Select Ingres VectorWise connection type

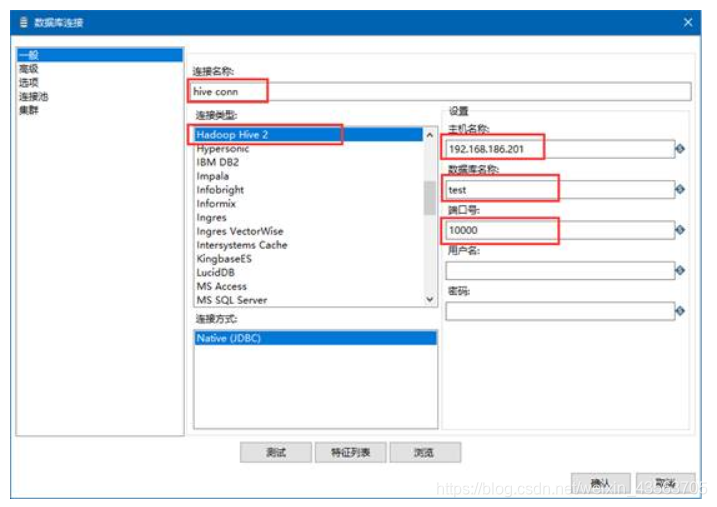point(240,231)
